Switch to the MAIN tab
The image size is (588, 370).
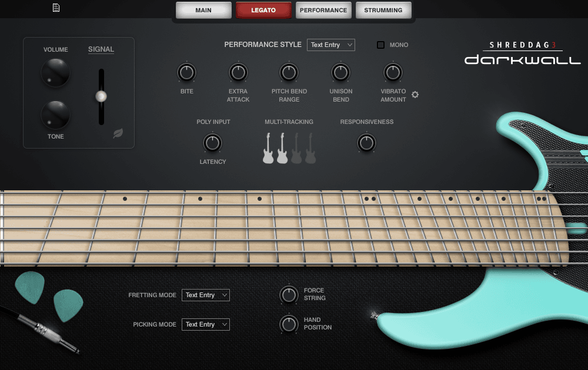[203, 10]
